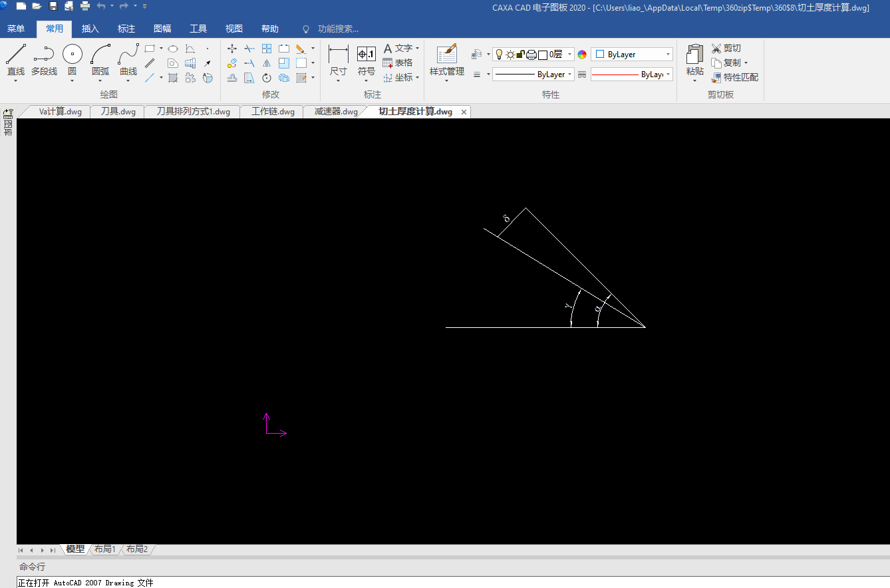Expand the 坐标 coordinate dropdown arrow

pyautogui.click(x=418, y=78)
